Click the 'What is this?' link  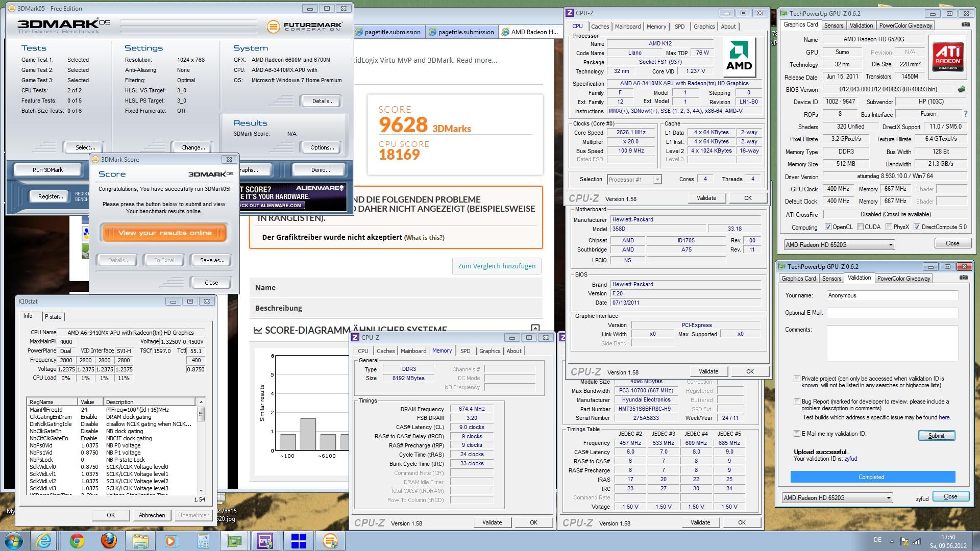pos(424,237)
